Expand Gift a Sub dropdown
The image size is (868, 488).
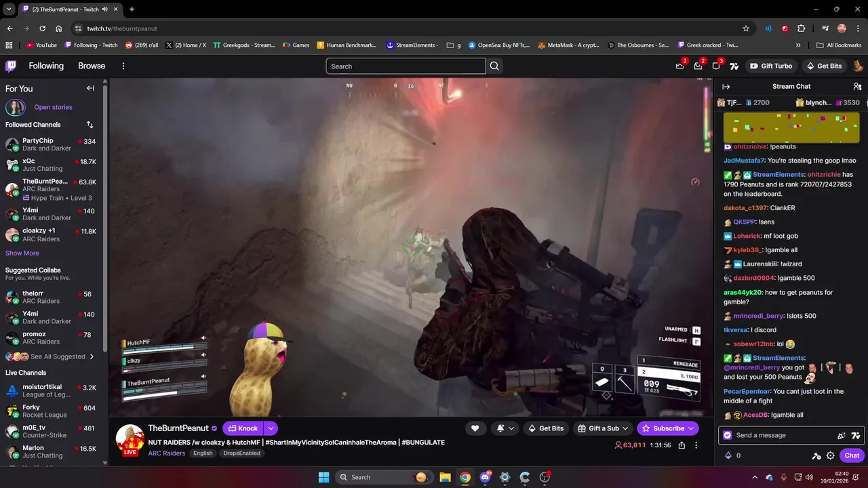[x=625, y=428]
